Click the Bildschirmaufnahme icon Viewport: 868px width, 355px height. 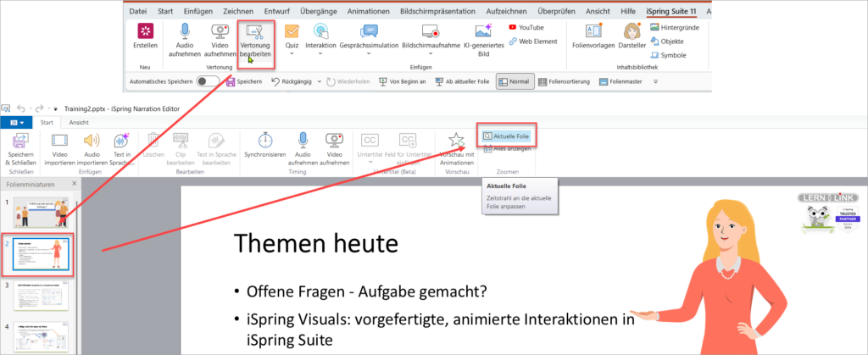[x=431, y=31]
